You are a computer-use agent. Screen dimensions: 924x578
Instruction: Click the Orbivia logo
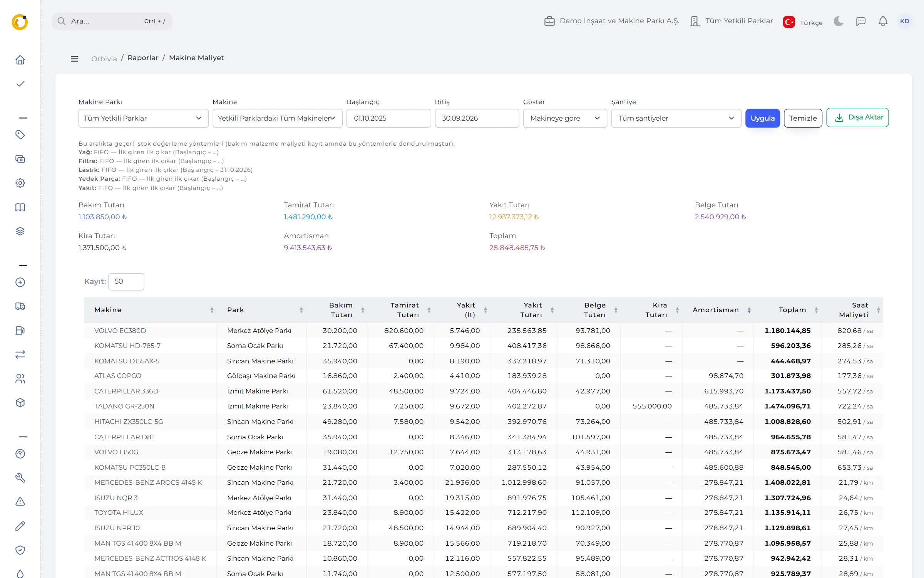(x=20, y=22)
